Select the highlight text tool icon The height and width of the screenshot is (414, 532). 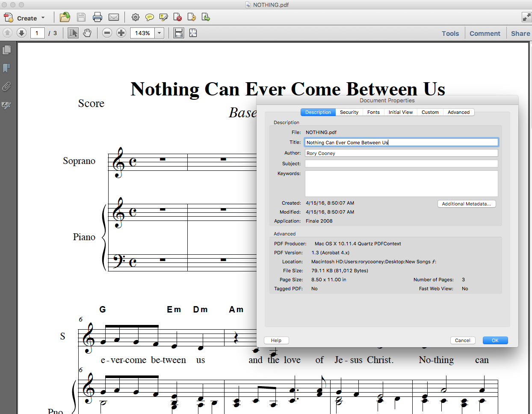164,17
